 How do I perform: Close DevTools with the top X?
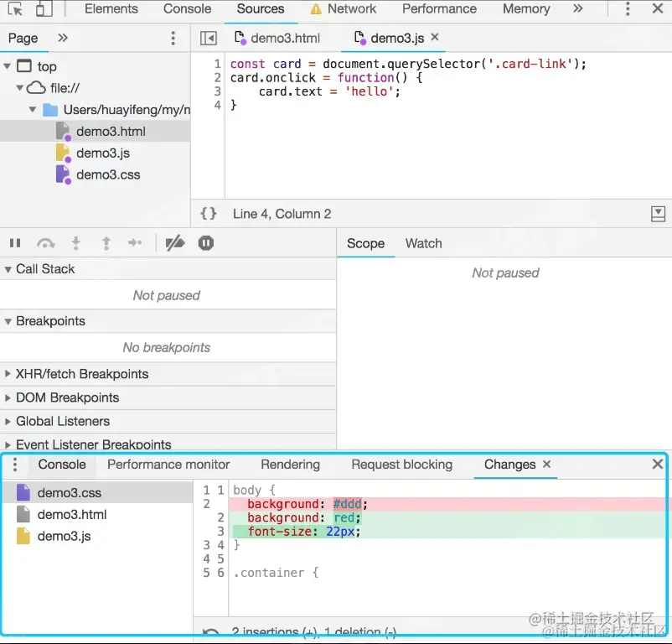pyautogui.click(x=658, y=8)
